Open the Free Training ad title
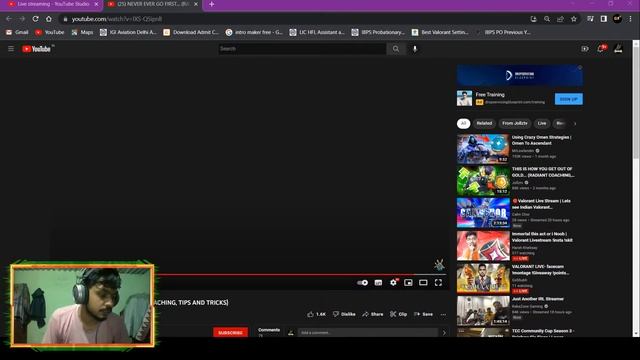 490,95
